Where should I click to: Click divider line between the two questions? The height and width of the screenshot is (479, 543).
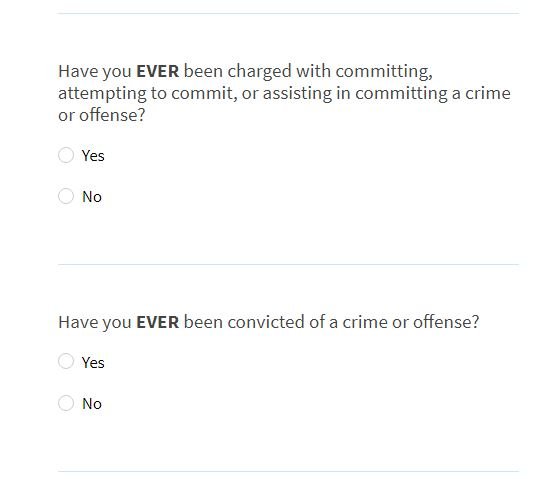point(288,264)
